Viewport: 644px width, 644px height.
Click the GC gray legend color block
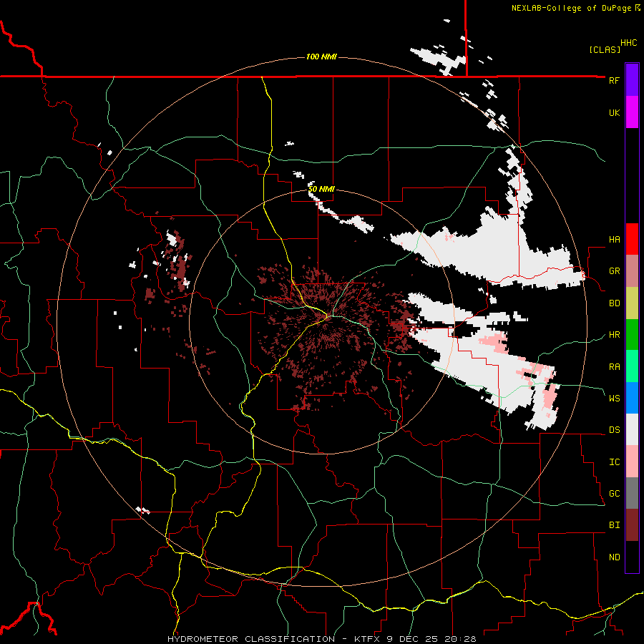click(632, 493)
